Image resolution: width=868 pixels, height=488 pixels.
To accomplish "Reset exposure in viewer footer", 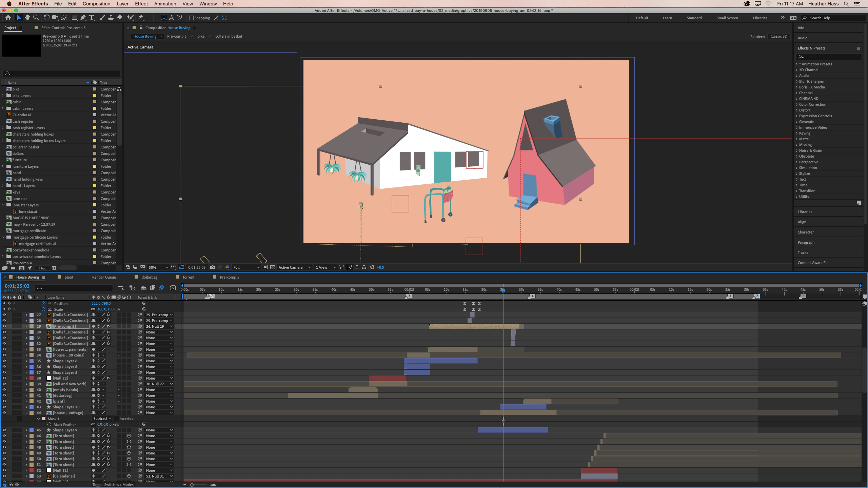I will (372, 267).
